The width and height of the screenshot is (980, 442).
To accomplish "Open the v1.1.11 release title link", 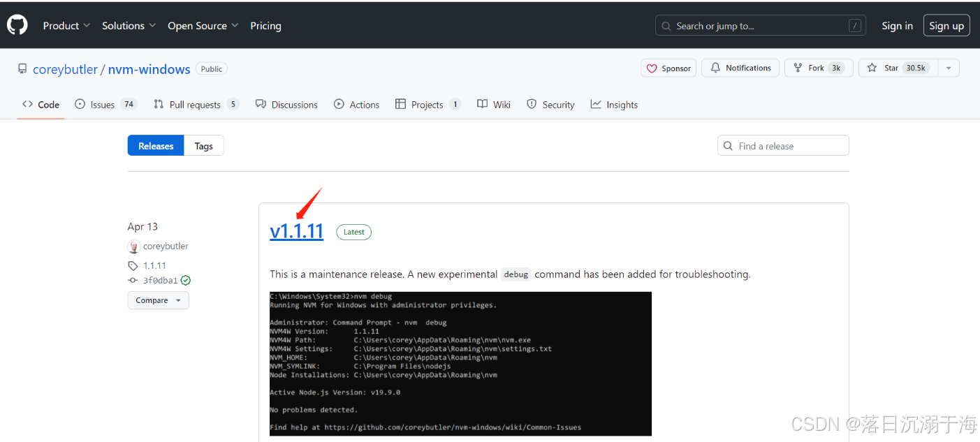I will (x=296, y=231).
